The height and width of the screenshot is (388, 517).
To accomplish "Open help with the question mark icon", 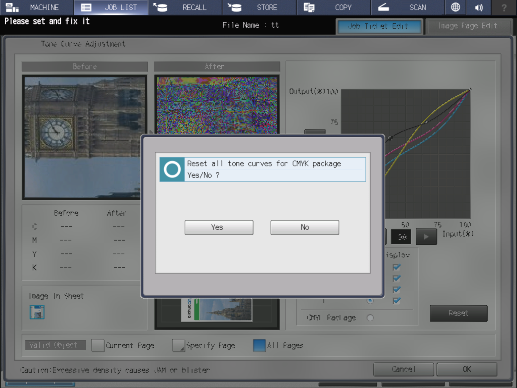I will tap(504, 7).
